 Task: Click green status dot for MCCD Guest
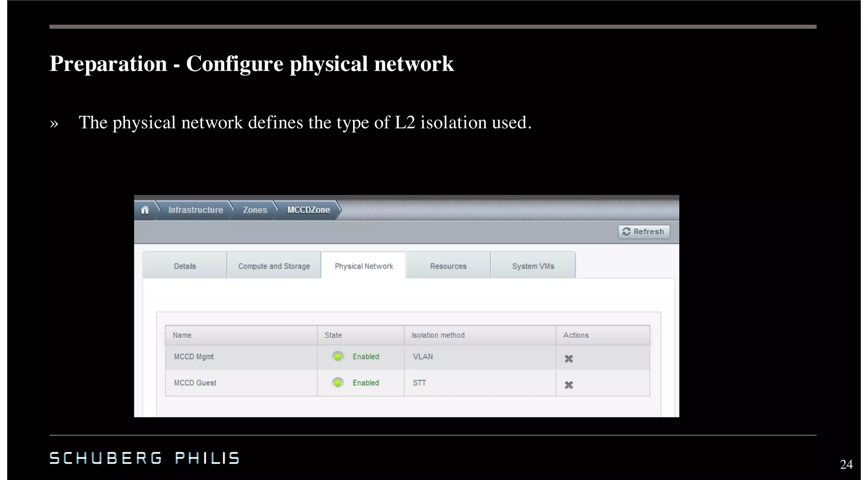pyautogui.click(x=338, y=383)
